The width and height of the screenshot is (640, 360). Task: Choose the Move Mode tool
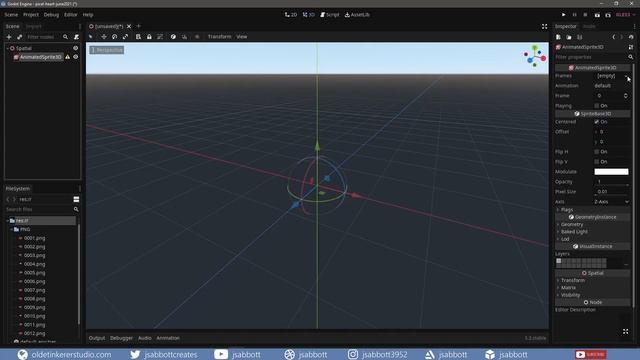(104, 37)
